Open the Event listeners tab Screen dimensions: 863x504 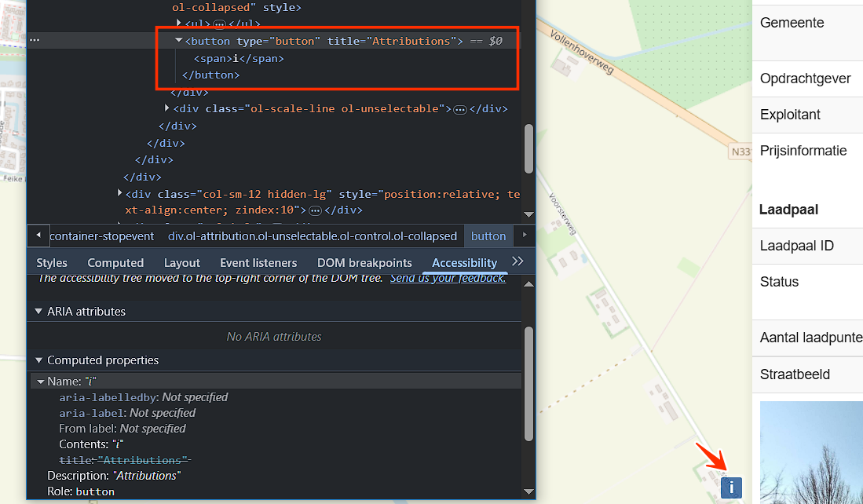pyautogui.click(x=258, y=263)
